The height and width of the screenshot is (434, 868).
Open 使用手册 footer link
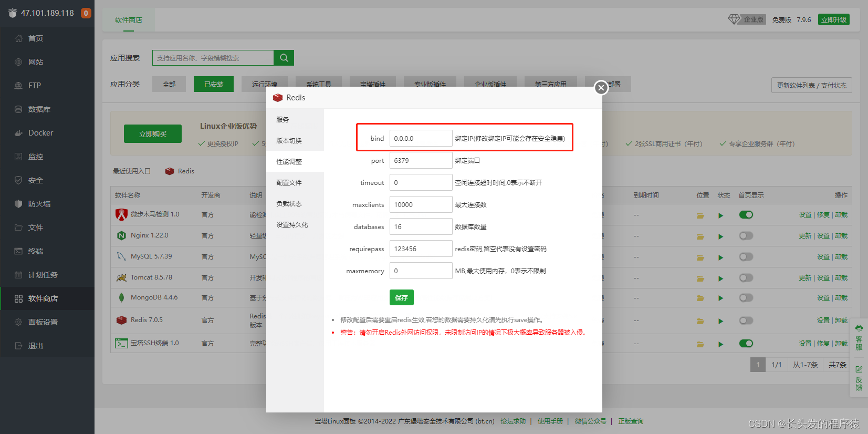[550, 421]
